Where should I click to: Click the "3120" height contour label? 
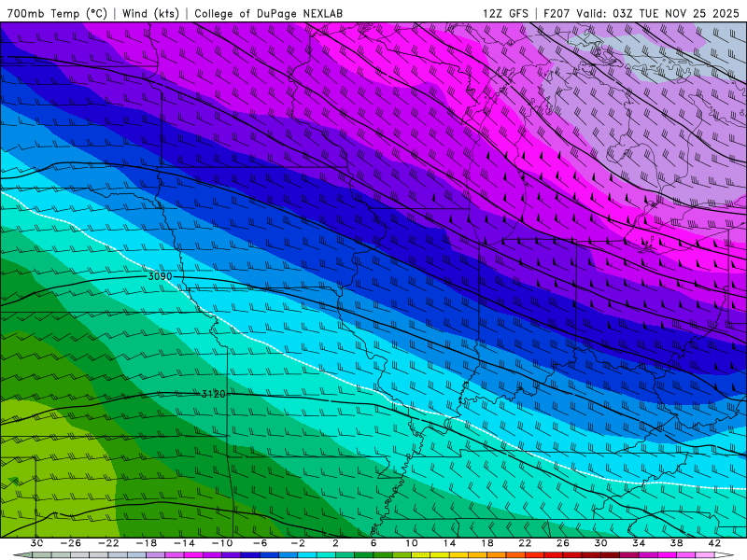coord(213,394)
